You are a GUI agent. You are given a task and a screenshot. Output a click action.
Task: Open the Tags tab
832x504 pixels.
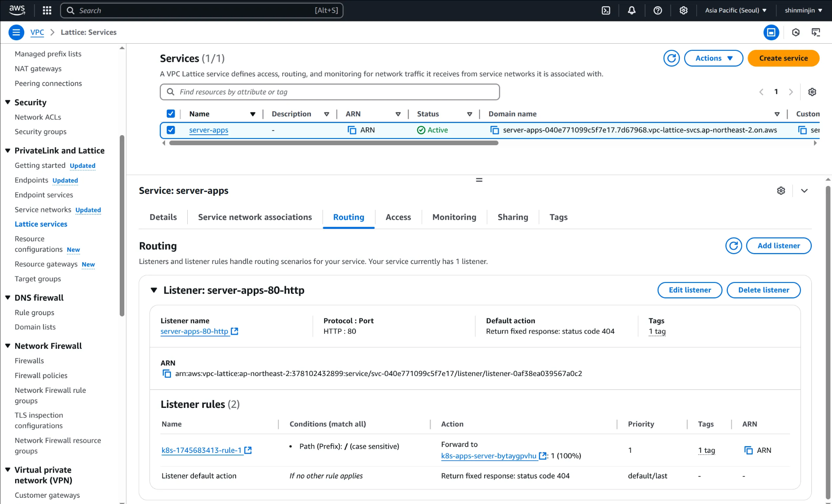[559, 217]
